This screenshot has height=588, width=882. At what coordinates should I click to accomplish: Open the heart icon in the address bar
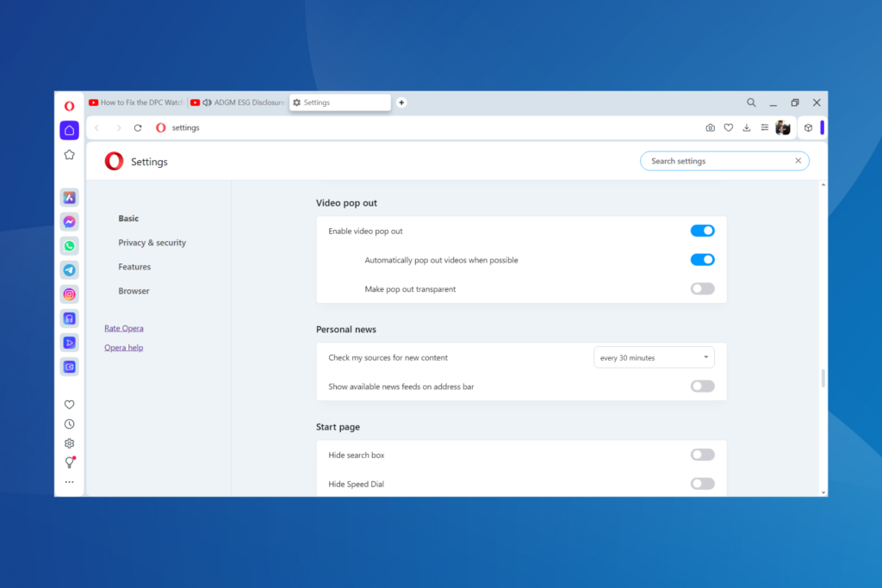729,127
